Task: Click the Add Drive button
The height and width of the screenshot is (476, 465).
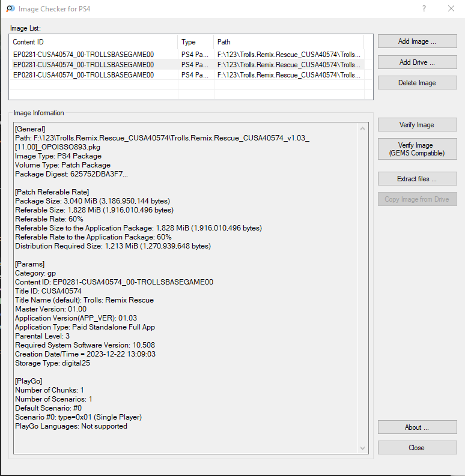Action: tap(417, 62)
